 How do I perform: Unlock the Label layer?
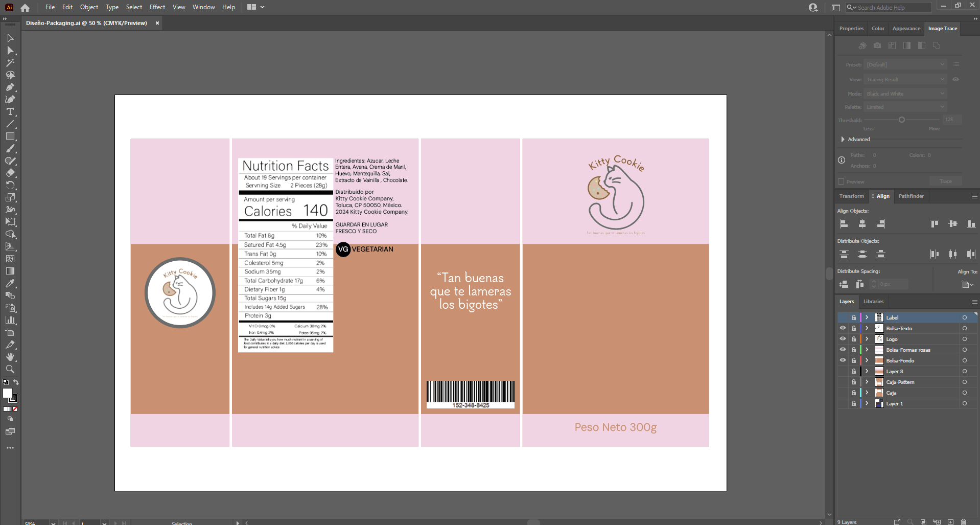pos(853,317)
